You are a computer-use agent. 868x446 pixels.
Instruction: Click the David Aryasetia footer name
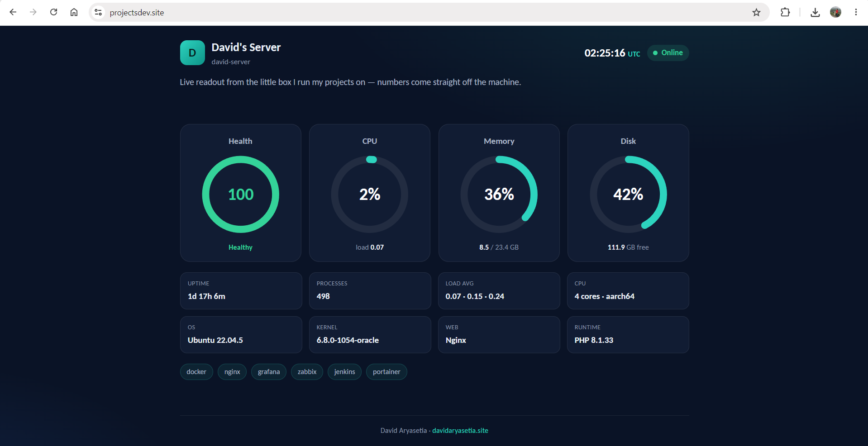(x=404, y=431)
